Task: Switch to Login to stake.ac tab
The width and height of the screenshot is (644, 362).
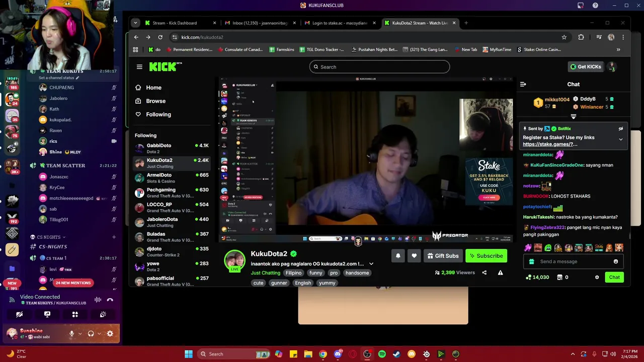Action: tap(340, 23)
